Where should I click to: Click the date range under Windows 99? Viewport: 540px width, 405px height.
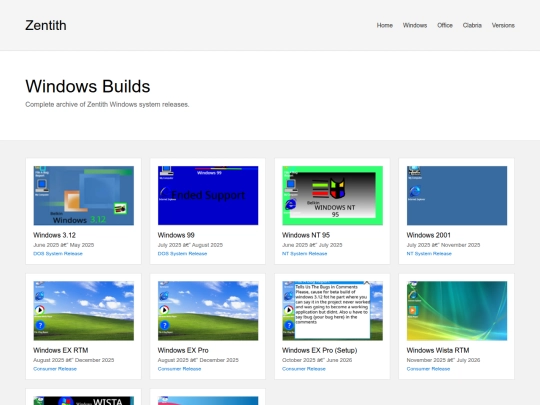point(190,245)
